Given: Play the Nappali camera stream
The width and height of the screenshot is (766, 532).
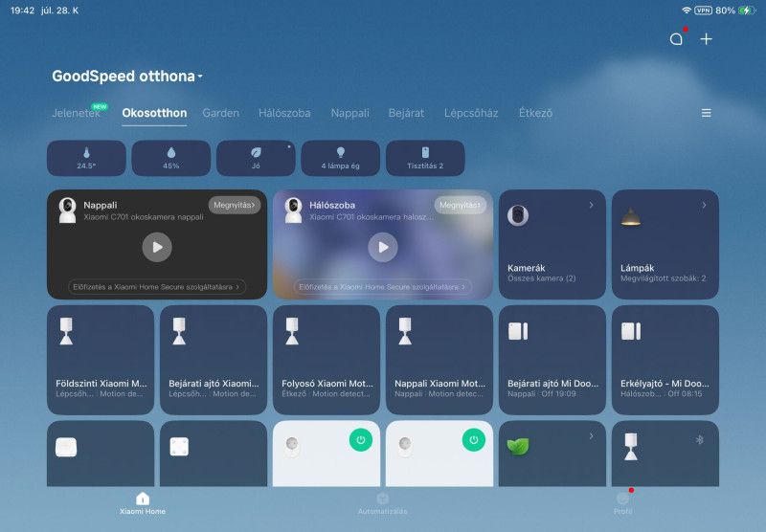Looking at the screenshot, I should click(157, 248).
